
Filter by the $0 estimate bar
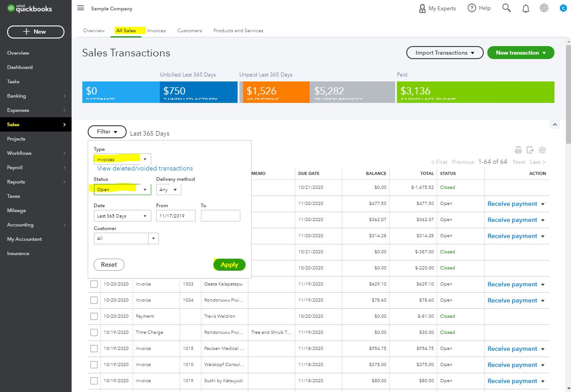pos(121,92)
